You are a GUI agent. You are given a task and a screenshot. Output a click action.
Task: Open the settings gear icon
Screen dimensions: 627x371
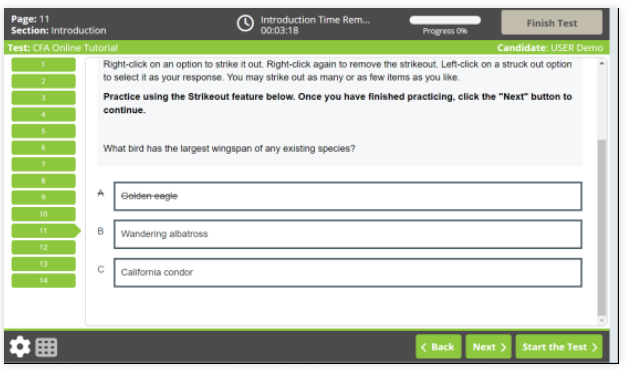pos(20,347)
